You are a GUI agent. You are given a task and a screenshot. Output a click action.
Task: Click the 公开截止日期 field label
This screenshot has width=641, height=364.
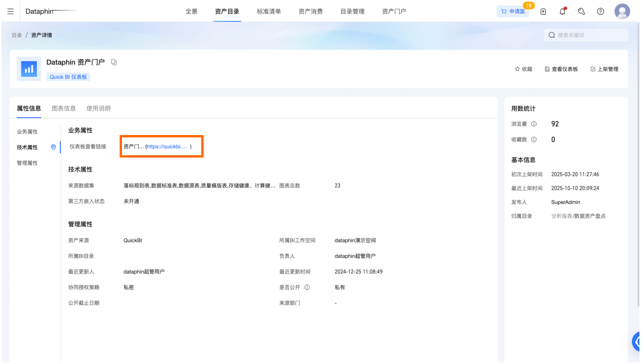pos(84,303)
